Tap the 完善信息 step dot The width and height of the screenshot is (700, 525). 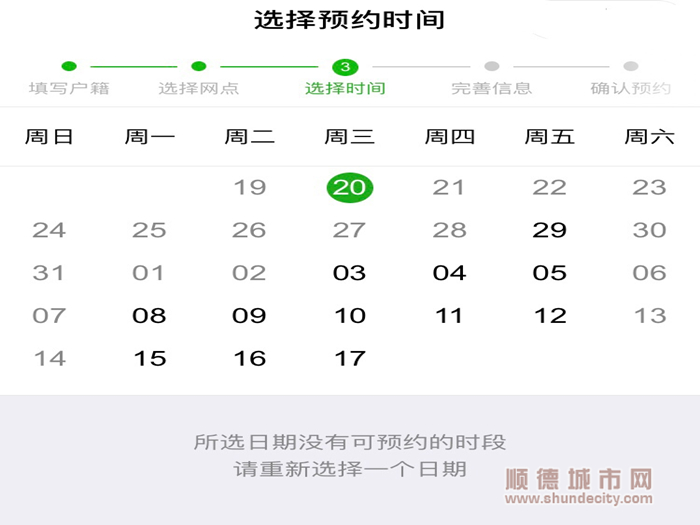492,67
